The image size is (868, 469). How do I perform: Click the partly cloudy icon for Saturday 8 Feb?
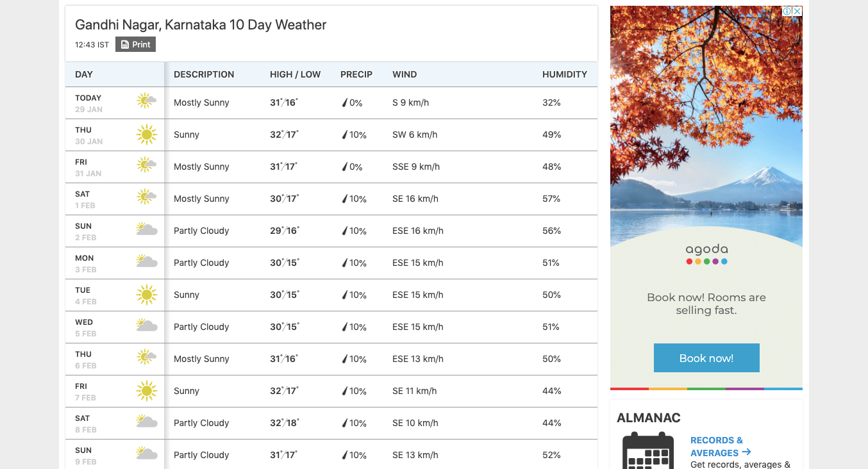tap(146, 421)
